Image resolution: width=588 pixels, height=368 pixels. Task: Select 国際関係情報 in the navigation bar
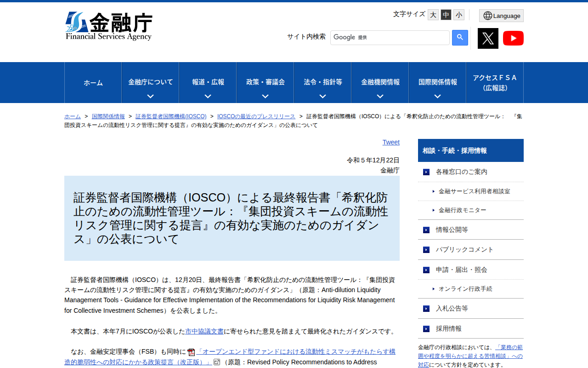point(437,82)
